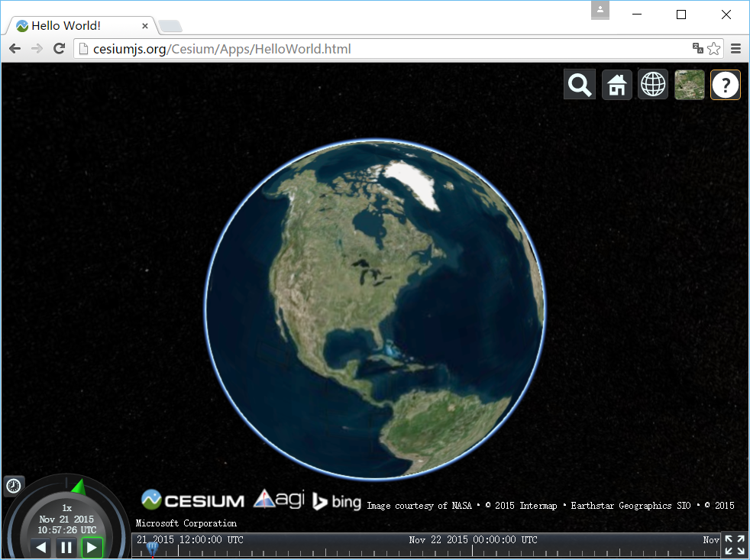Click the Microsoft Corporation credit text
The width and height of the screenshot is (750, 560).
[x=186, y=523]
